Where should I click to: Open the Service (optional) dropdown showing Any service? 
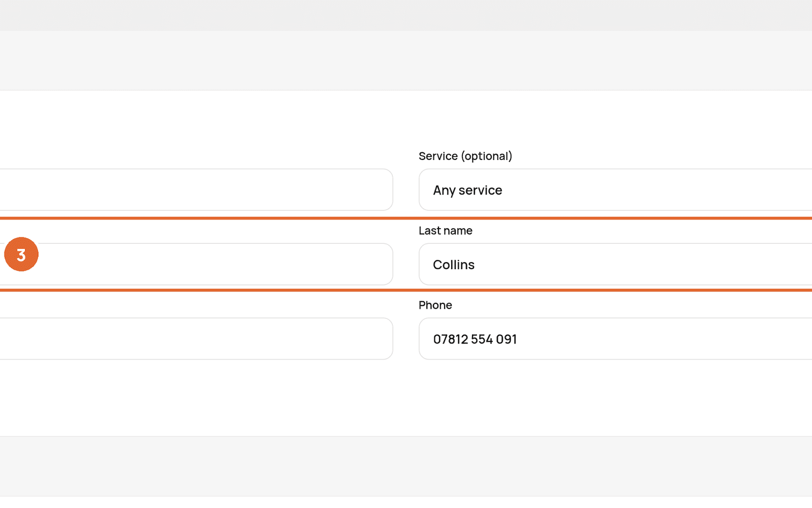coord(615,189)
